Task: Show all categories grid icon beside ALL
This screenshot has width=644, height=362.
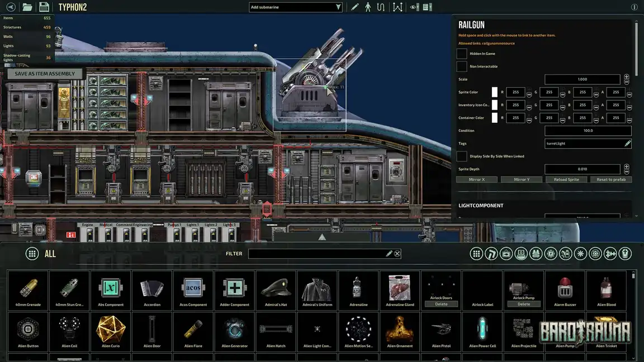Action: 32,254
